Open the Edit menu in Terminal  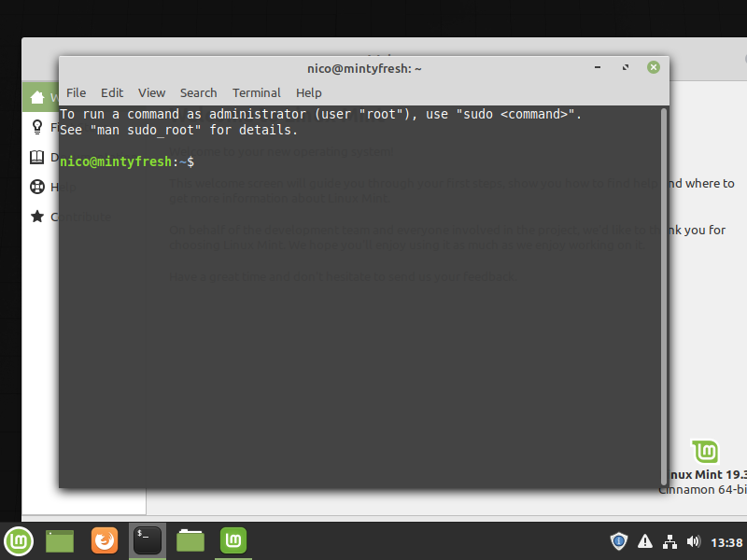[x=112, y=92]
